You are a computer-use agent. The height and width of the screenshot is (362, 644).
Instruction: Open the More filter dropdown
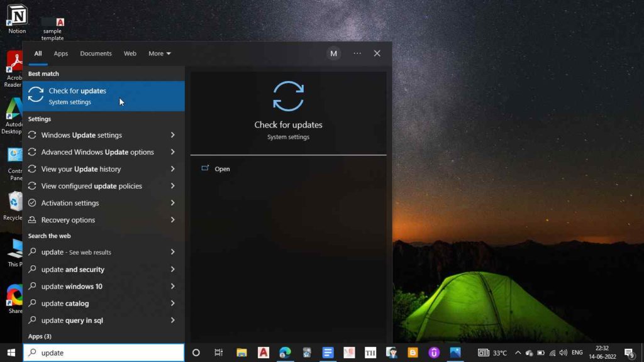pos(159,53)
